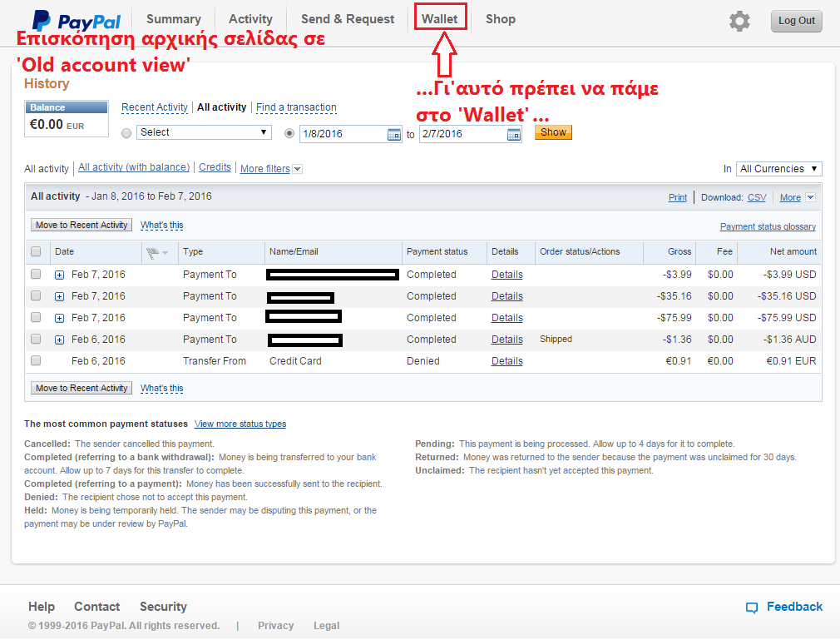Open the end date calendar picker
This screenshot has width=840, height=640.
coord(514,135)
